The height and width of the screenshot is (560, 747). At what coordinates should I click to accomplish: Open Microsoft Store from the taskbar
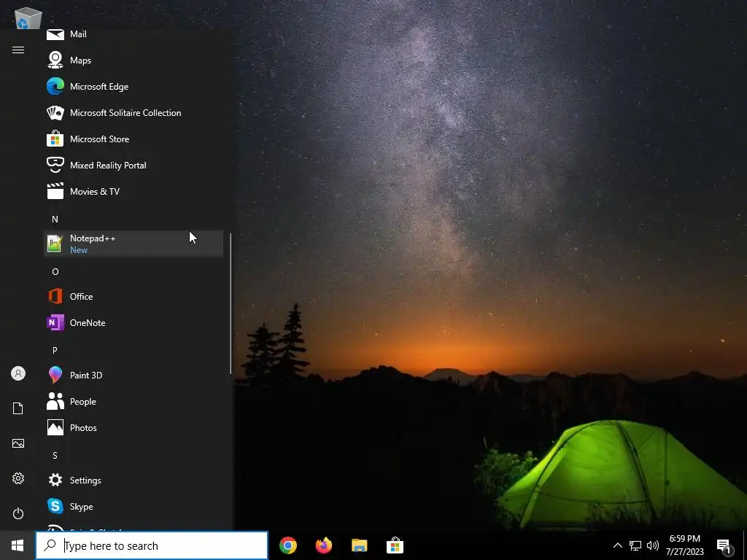(395, 545)
